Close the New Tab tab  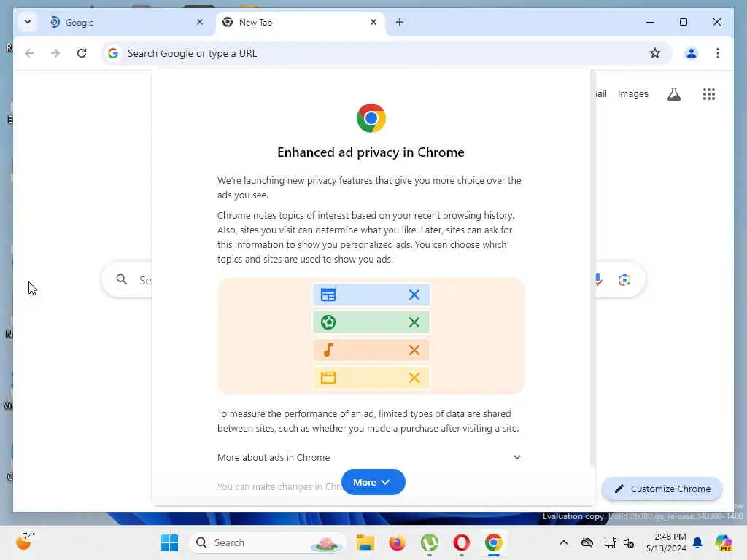point(373,22)
